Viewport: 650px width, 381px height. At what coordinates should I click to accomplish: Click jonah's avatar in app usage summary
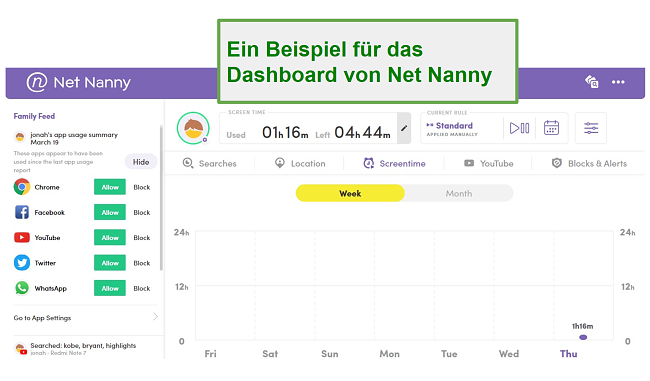(x=19, y=136)
